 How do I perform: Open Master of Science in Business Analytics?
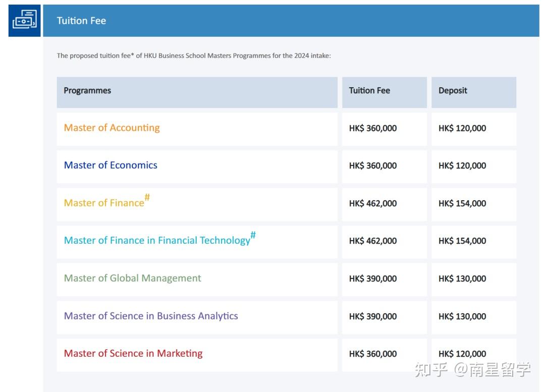point(151,316)
